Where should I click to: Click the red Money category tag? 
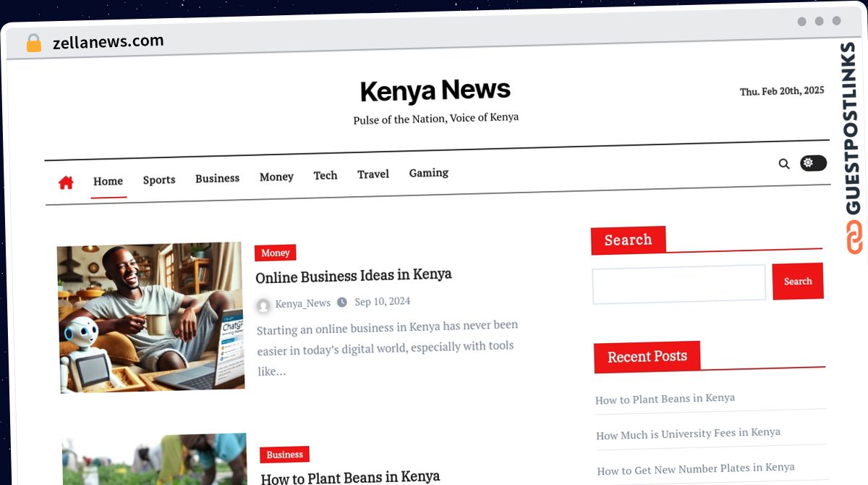click(275, 253)
